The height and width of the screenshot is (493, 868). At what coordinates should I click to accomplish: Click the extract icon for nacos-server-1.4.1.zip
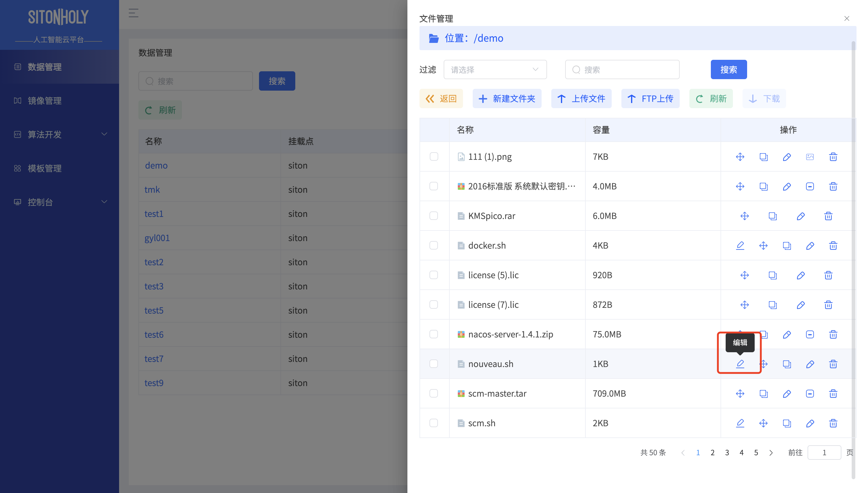point(810,334)
